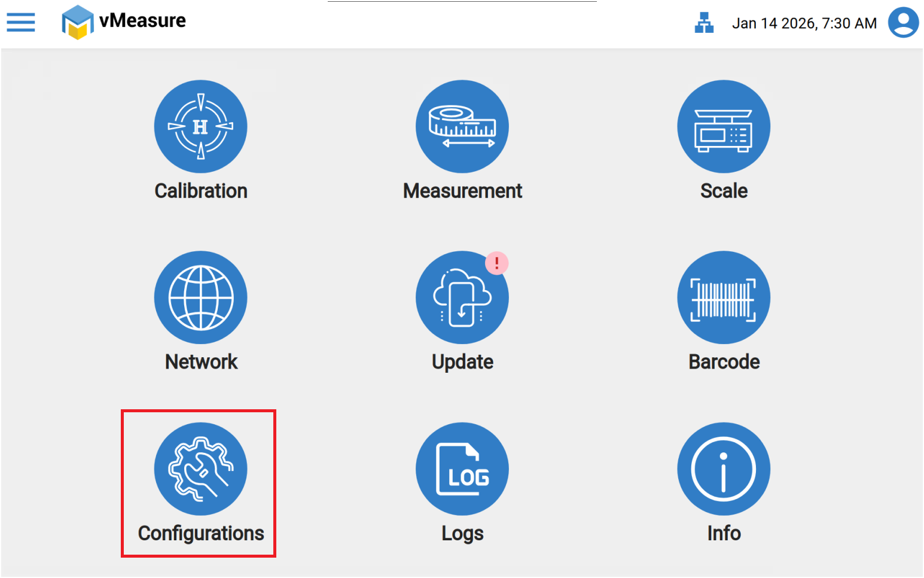This screenshot has height=578, width=924.
Task: Click the Configurations text label
Action: click(201, 533)
